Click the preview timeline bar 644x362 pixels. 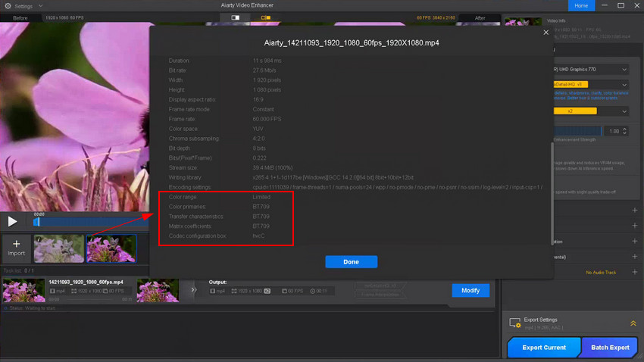91,222
